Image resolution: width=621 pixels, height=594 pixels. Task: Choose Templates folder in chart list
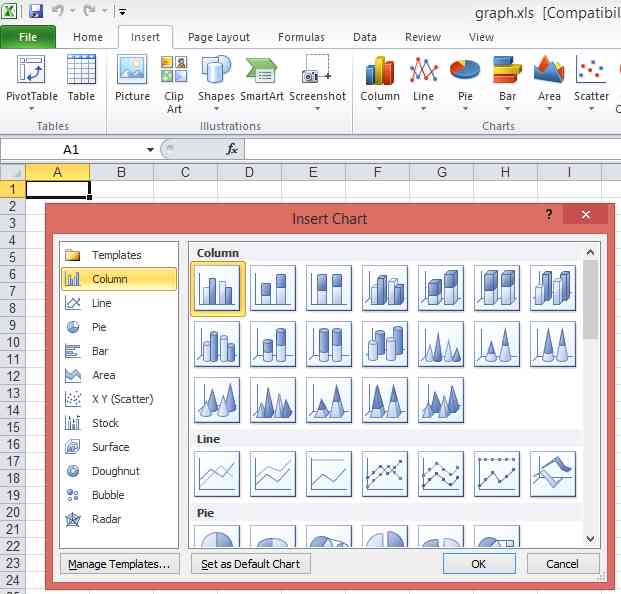(116, 255)
